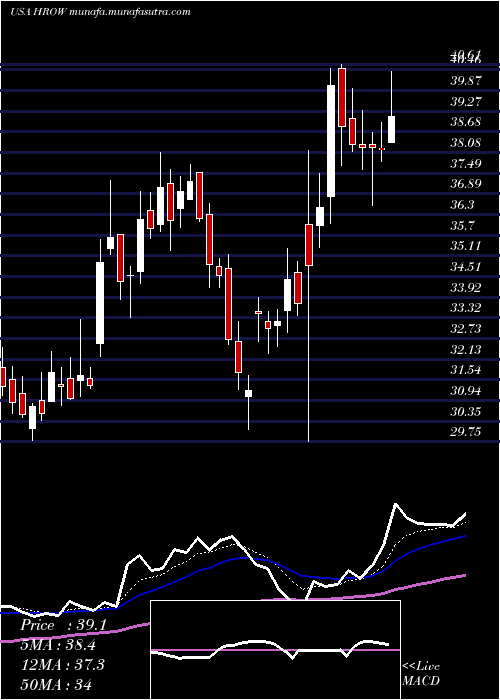Click the 33.92 price axis label
Image resolution: width=500 pixels, height=700 pixels.
click(x=466, y=288)
